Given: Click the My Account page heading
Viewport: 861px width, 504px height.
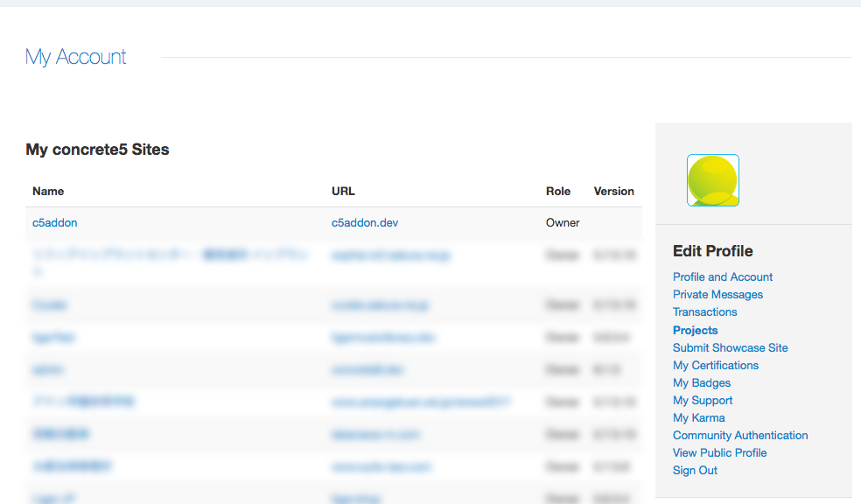Looking at the screenshot, I should click(x=76, y=57).
